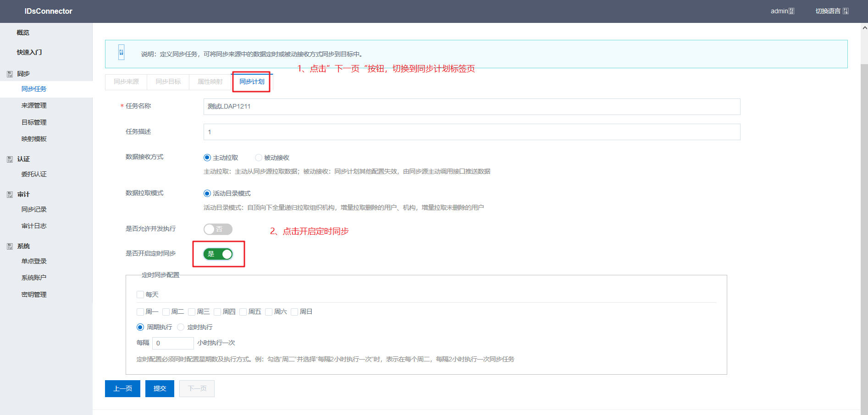Toggle the 是否允许并发执行 switch

(218, 229)
